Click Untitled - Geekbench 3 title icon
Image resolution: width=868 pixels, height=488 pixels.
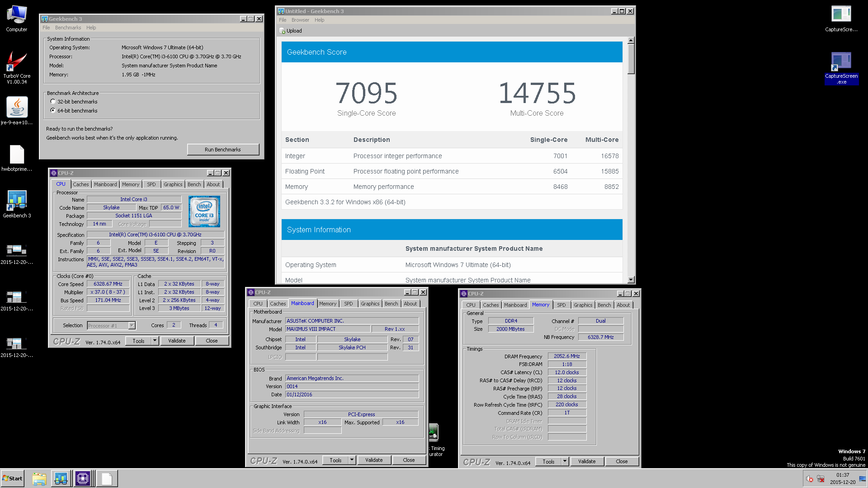[281, 11]
